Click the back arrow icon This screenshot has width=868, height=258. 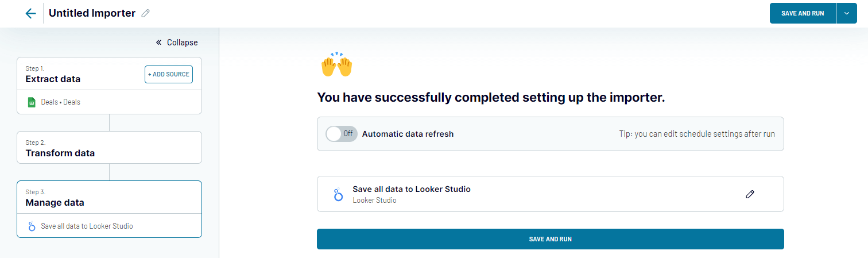tap(31, 13)
